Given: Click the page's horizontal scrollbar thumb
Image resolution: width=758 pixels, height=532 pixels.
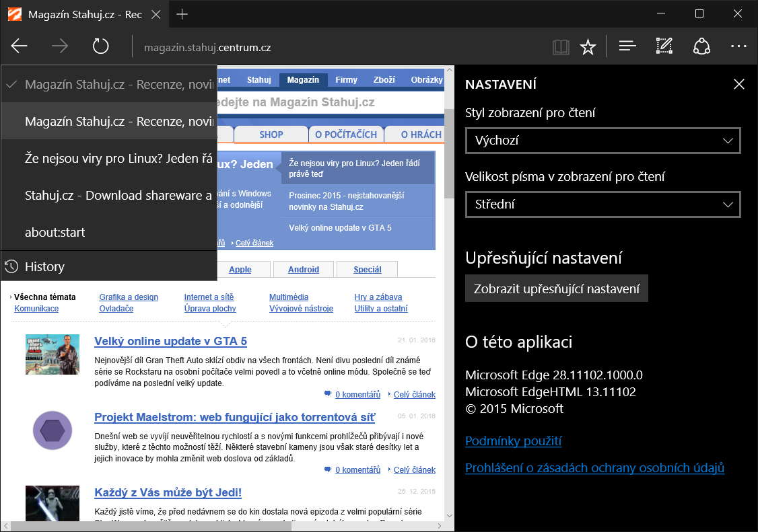Looking at the screenshot, I should click(x=151, y=526).
